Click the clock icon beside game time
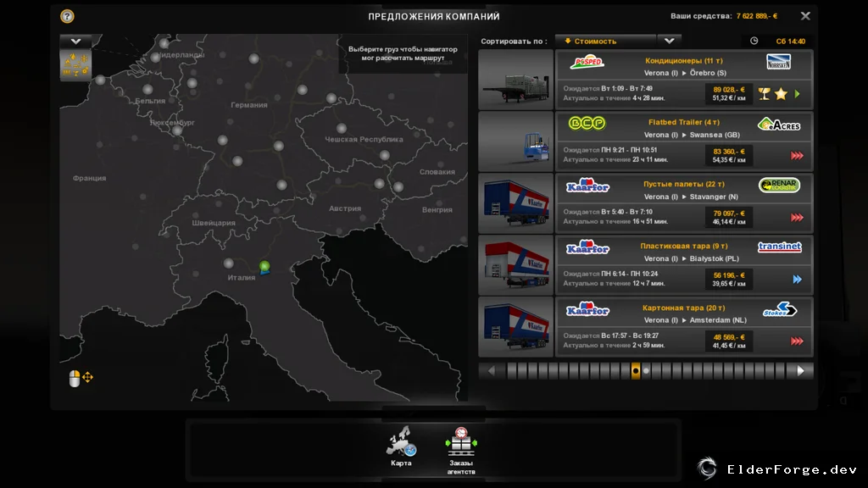Screen dimensions: 868x488 click(754, 41)
